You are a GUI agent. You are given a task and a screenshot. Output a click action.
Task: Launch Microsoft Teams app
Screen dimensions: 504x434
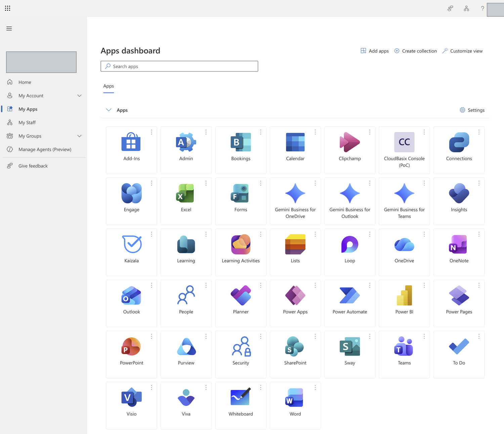click(404, 354)
